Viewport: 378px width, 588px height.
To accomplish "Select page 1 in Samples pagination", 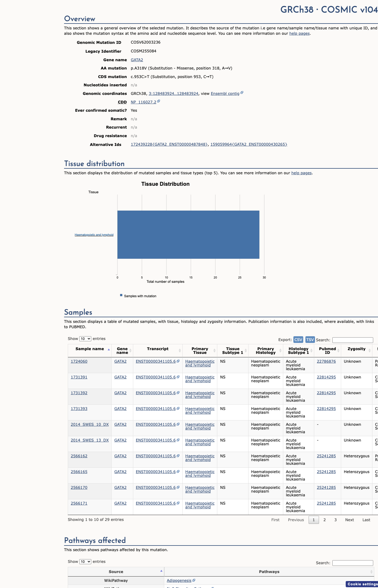I will 314,520.
